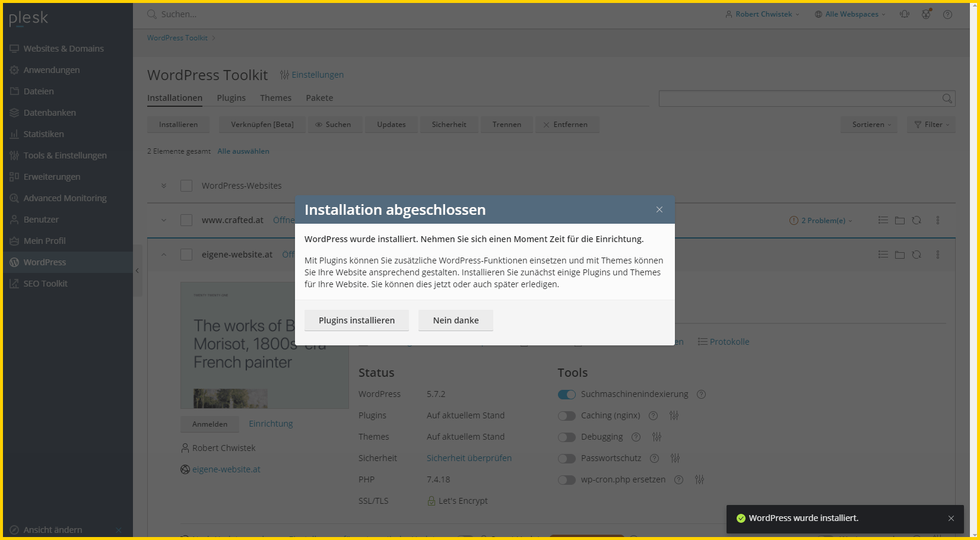
Task: Open Robert Chwistek account dropdown
Action: [x=762, y=14]
